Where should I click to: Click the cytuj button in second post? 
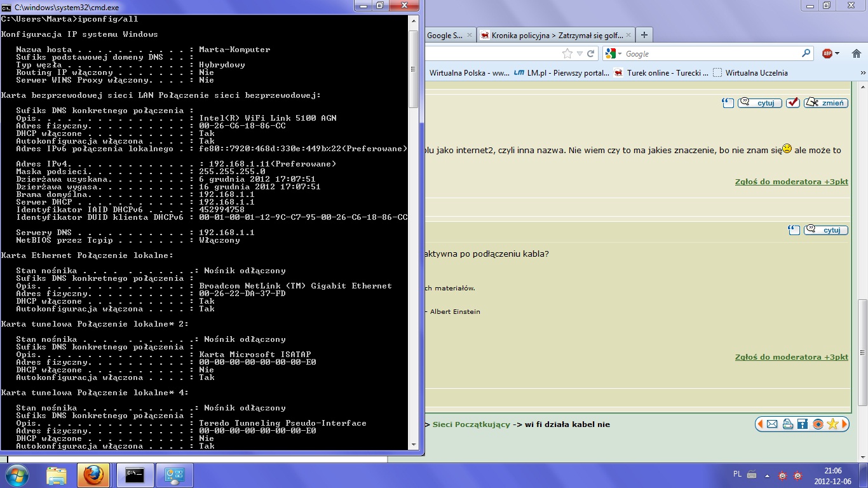click(826, 230)
